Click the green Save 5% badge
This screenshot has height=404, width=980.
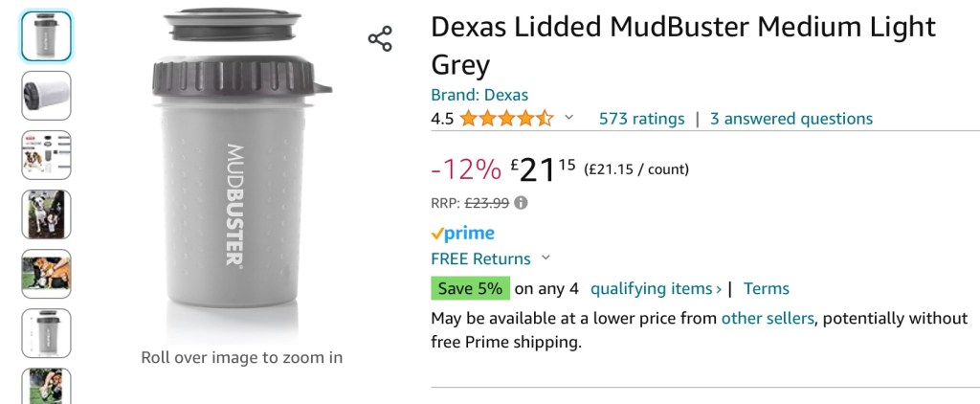tap(470, 288)
